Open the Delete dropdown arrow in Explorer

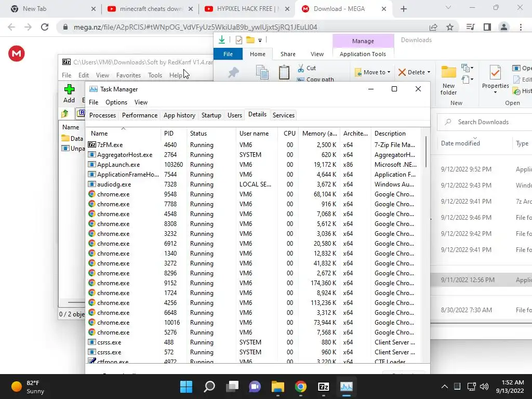pyautogui.click(x=429, y=72)
